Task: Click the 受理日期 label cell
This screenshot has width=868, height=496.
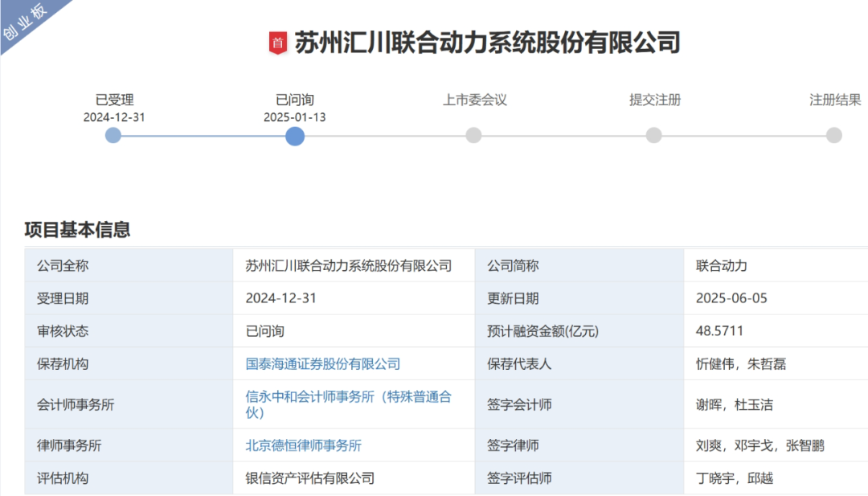Action: (129, 298)
